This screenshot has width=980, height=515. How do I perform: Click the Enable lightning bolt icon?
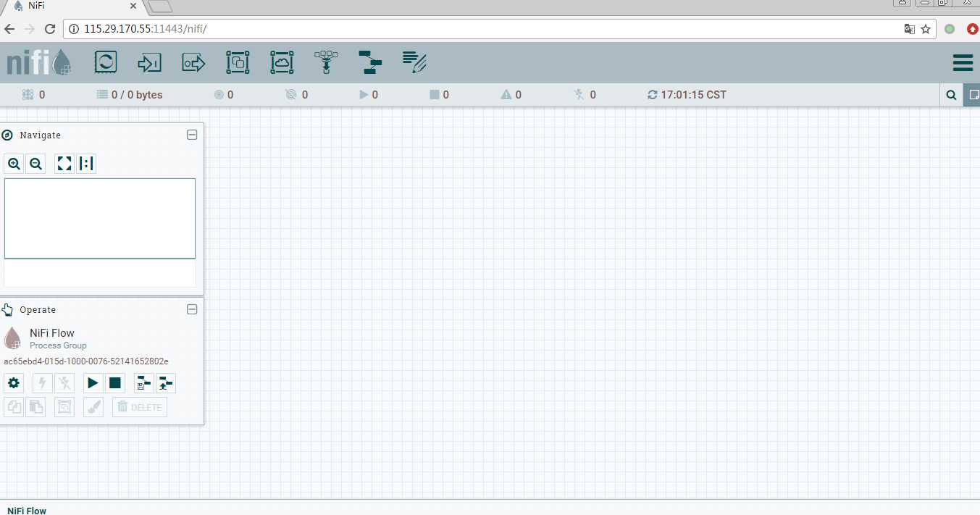click(43, 383)
